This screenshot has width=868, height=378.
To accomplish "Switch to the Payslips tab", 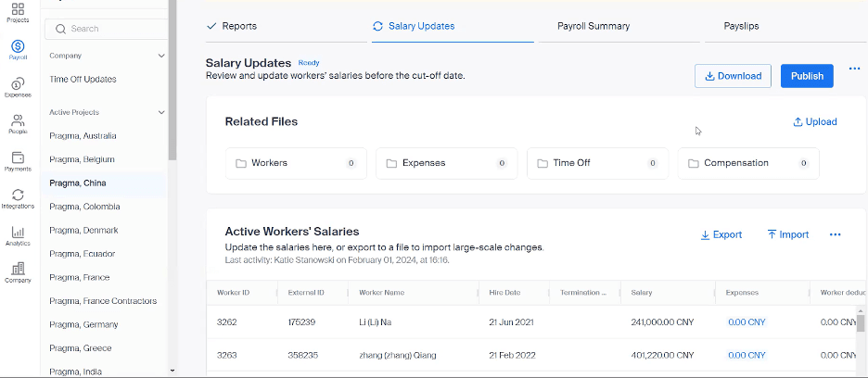I will click(x=741, y=26).
